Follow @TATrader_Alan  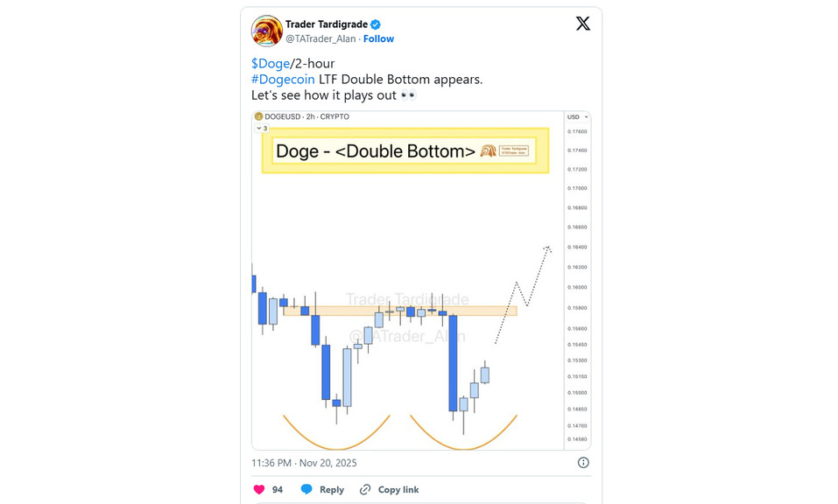(x=378, y=38)
